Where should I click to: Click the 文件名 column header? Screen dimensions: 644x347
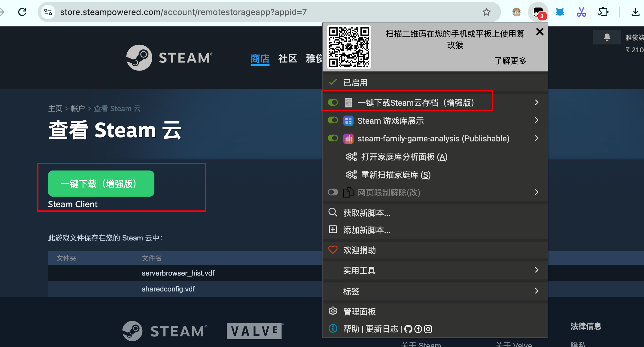click(152, 258)
